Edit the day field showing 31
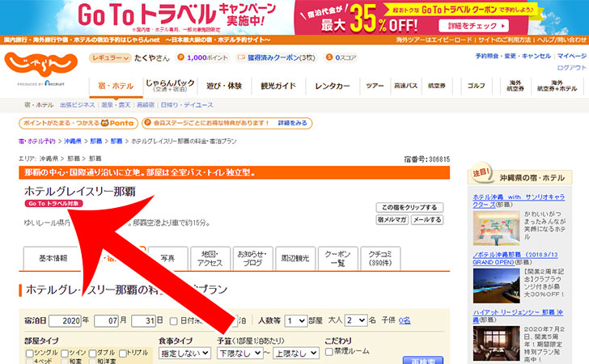This screenshot has width=589, height=364. 143,321
